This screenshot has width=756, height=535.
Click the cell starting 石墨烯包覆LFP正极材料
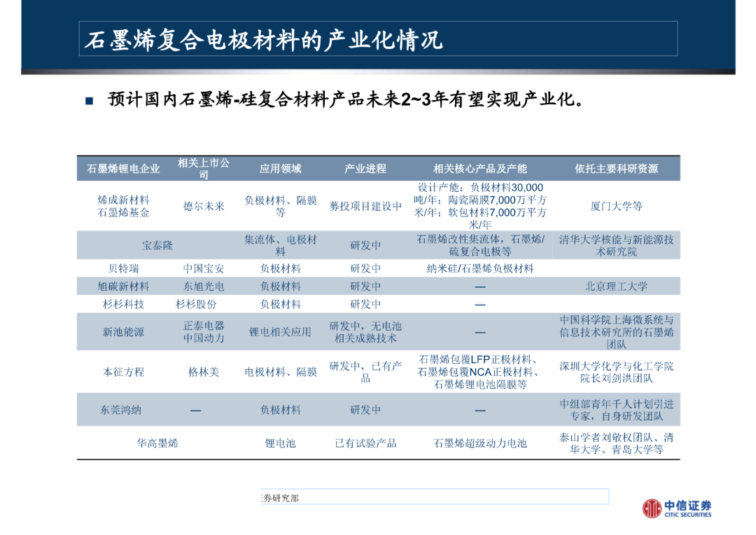click(479, 372)
